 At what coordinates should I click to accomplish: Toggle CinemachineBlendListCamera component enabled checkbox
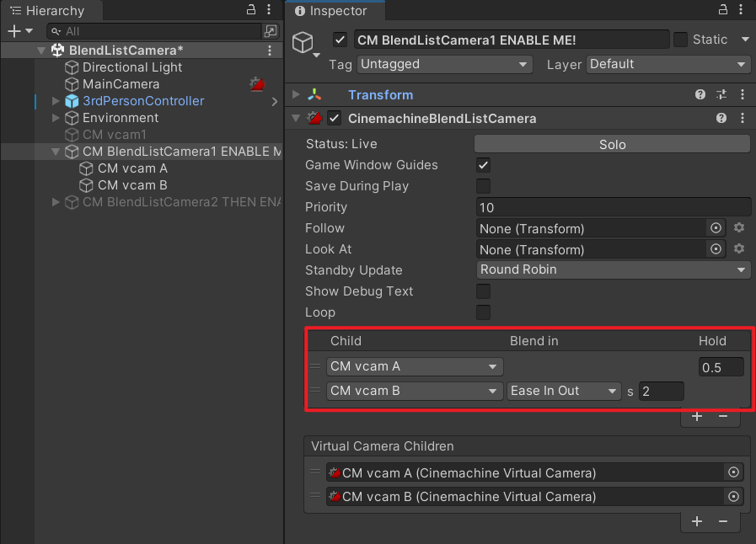point(334,118)
